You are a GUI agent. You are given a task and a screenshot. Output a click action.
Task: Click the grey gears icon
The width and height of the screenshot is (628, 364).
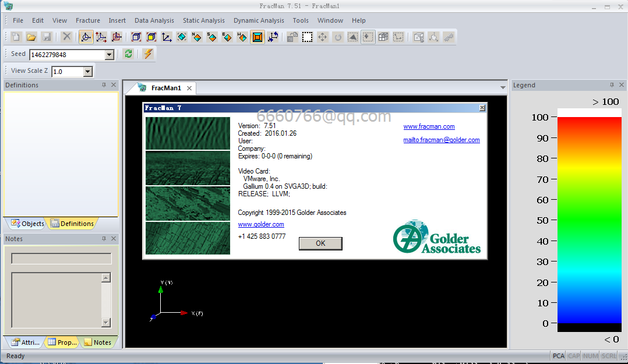[449, 37]
